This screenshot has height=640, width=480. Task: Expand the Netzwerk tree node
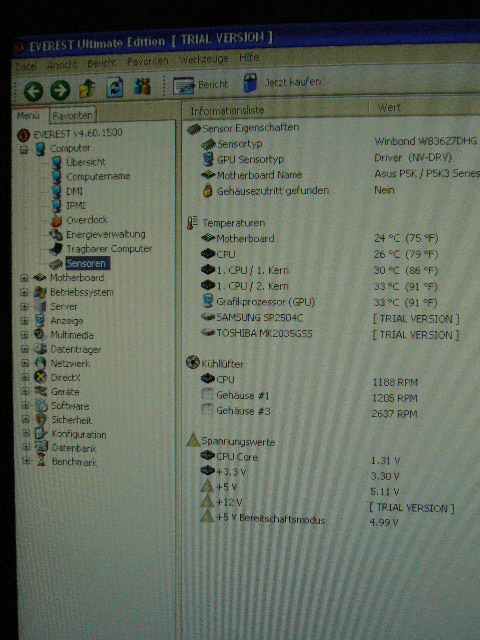pos(24,363)
